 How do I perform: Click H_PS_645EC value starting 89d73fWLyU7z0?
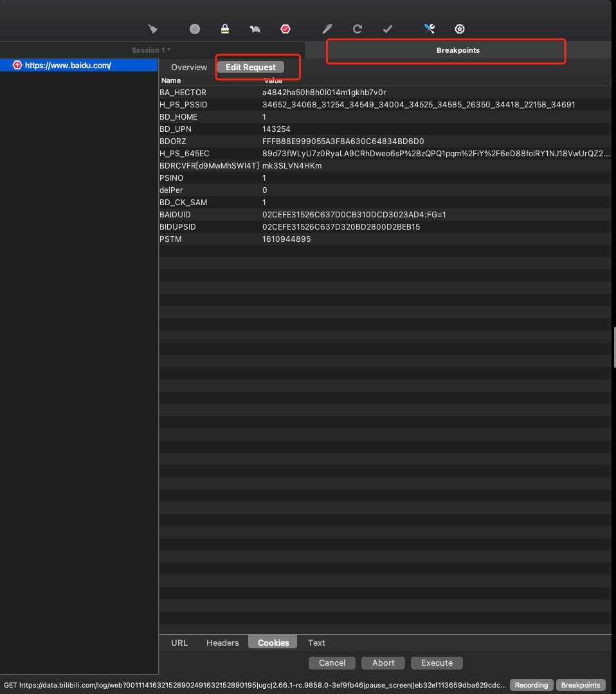pyautogui.click(x=436, y=154)
